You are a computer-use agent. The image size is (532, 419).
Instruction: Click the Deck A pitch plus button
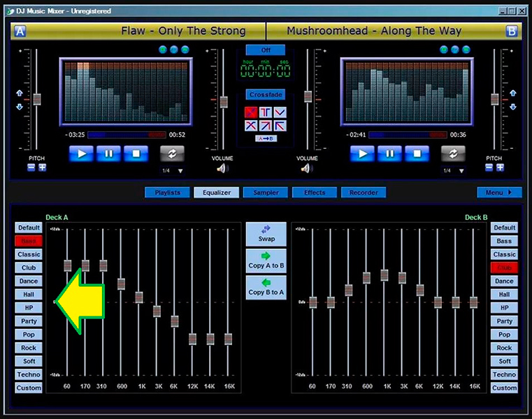tap(42, 168)
